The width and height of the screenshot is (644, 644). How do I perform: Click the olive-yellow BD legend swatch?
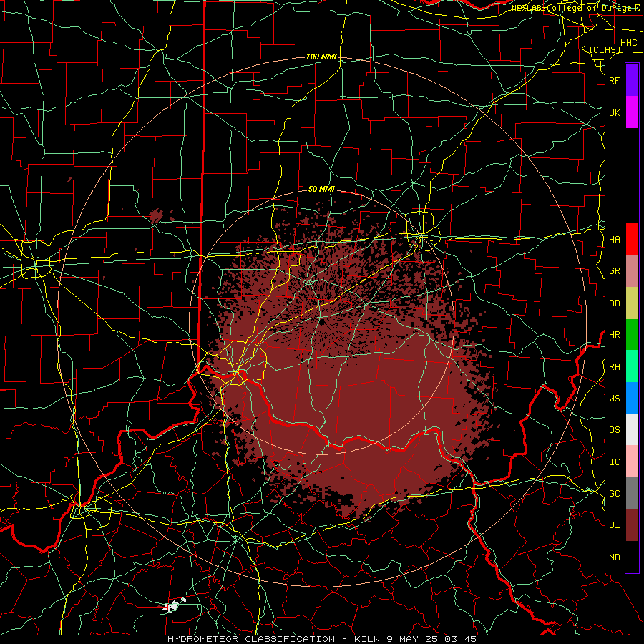(x=632, y=303)
